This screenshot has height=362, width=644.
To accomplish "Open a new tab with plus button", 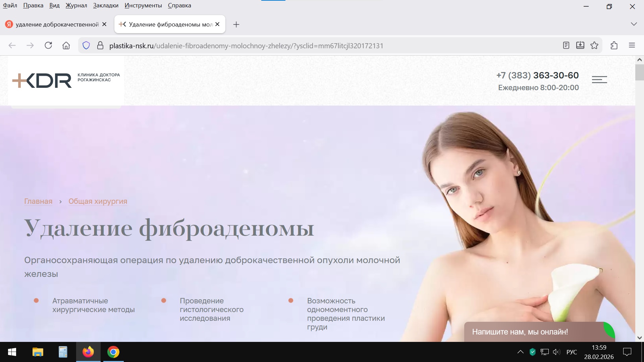I will pyautogui.click(x=236, y=24).
